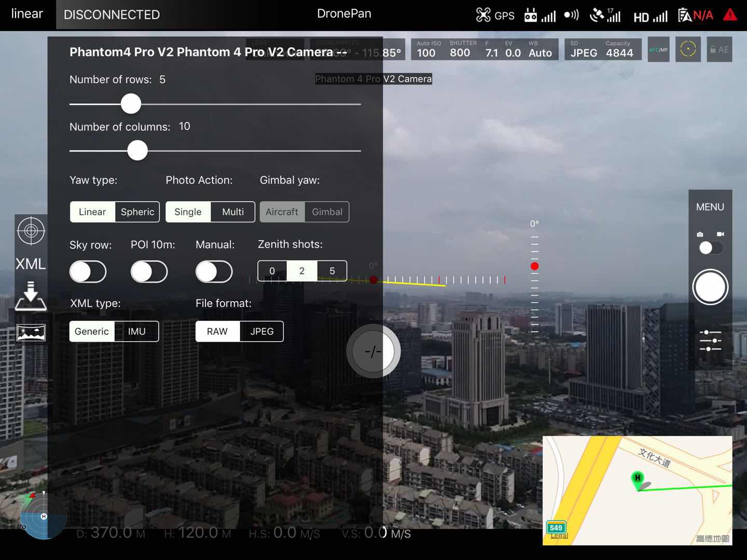
Task: Switch photo/video mode toggle
Action: 710,248
